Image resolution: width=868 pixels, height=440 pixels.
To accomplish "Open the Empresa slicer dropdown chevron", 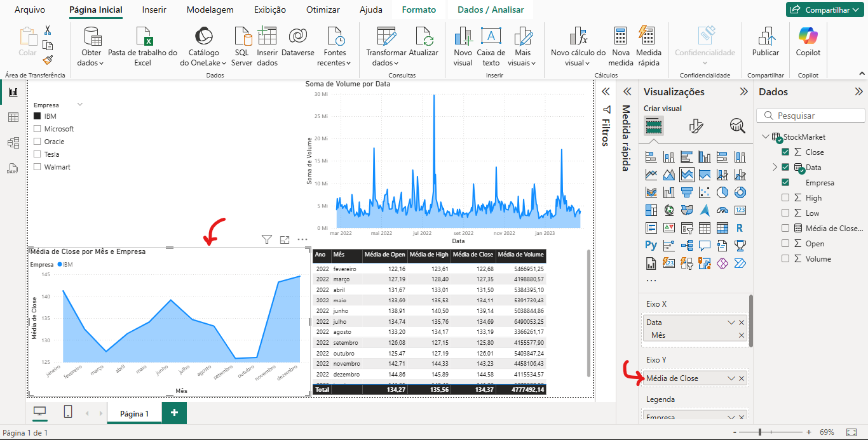I will point(80,104).
